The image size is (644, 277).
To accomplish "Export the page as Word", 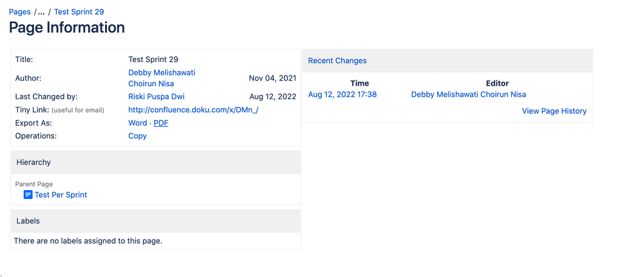I will (137, 123).
